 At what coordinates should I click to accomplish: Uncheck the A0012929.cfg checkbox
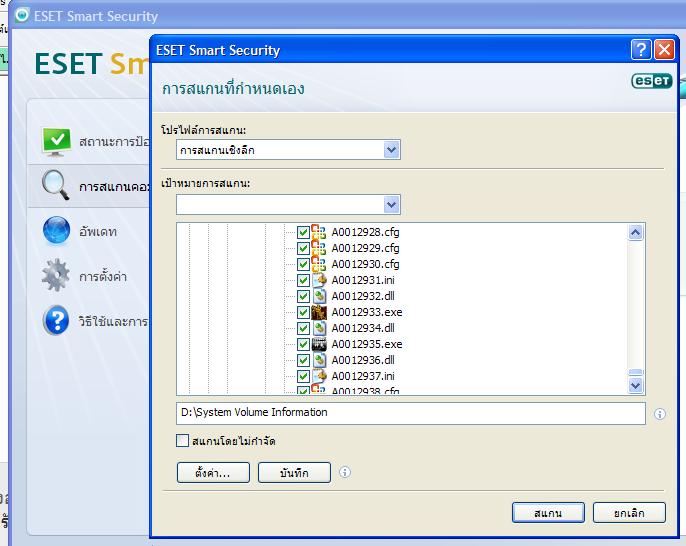(x=303, y=248)
